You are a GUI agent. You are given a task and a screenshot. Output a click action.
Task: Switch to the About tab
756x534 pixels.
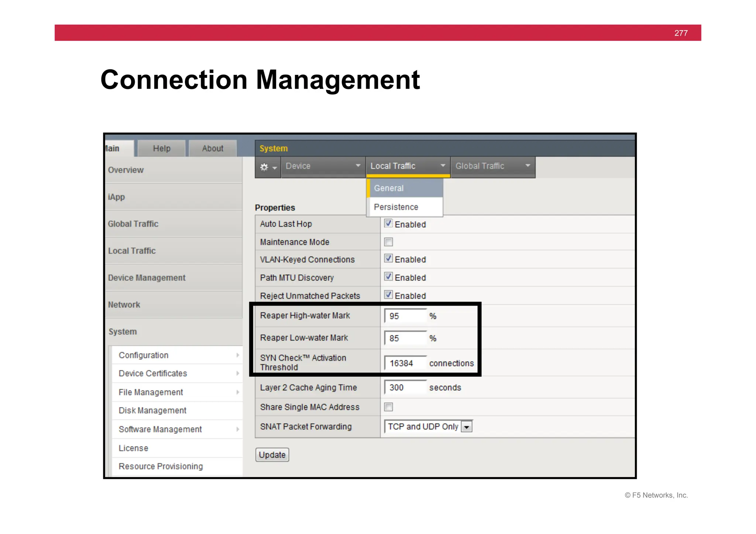pos(213,148)
